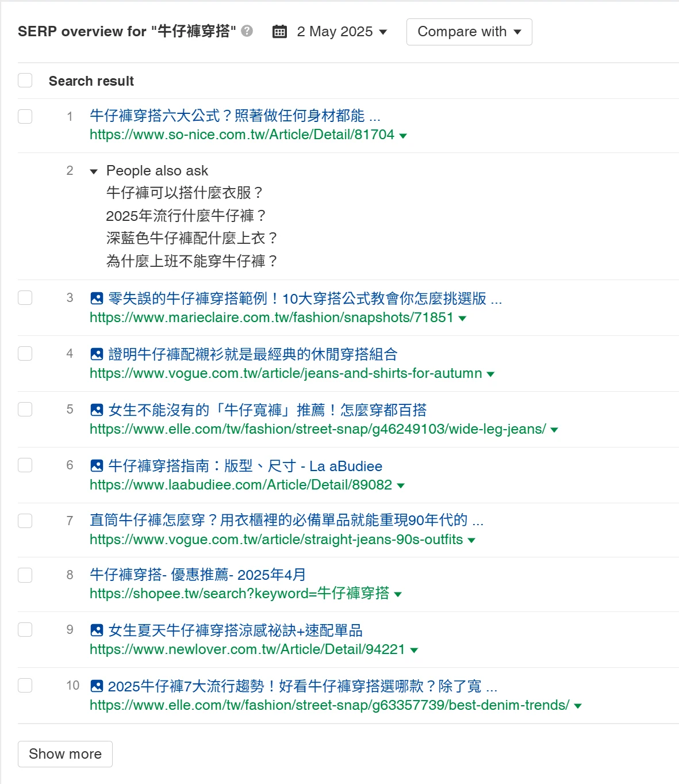Click the image icon on result number 10
The height and width of the screenshot is (784, 679).
pos(97,686)
